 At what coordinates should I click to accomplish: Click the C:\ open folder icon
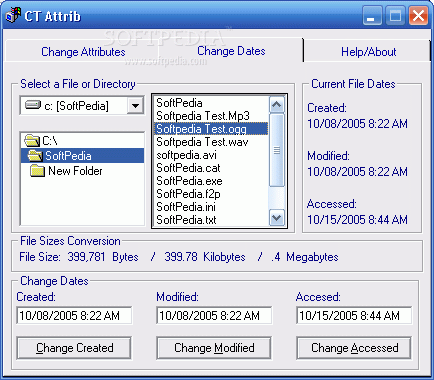tap(32, 141)
